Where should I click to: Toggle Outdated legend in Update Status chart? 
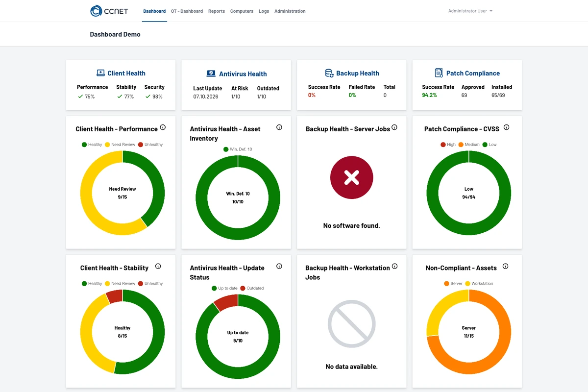pyautogui.click(x=252, y=289)
